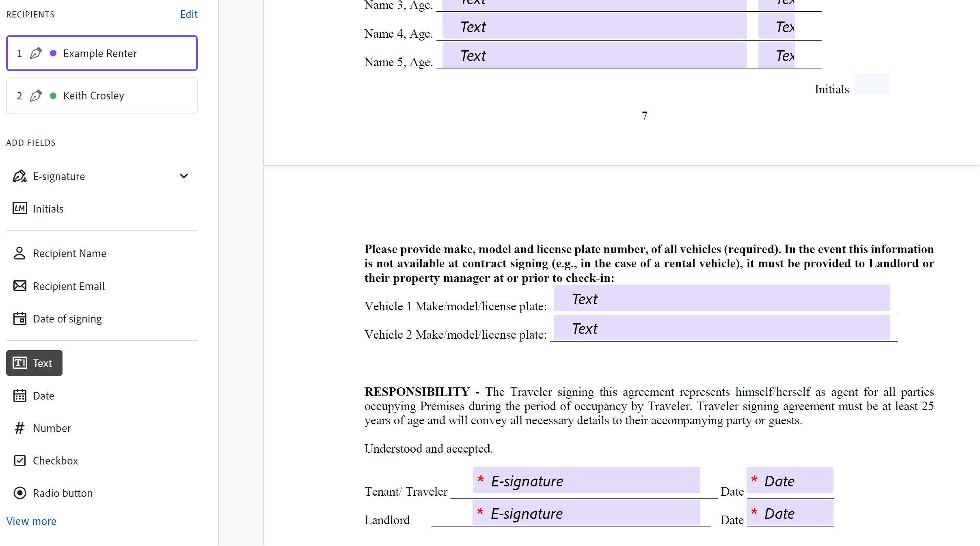This screenshot has width=980, height=546.
Task: Select the Tenant/Traveler E-signature field
Action: (x=586, y=481)
